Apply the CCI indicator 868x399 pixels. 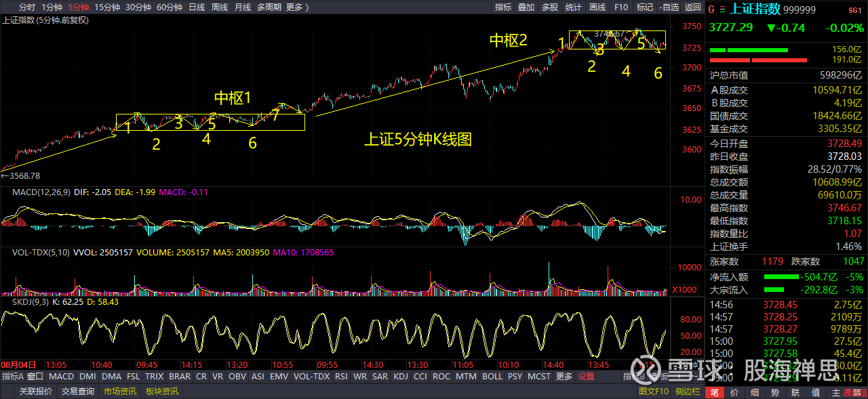(420, 377)
